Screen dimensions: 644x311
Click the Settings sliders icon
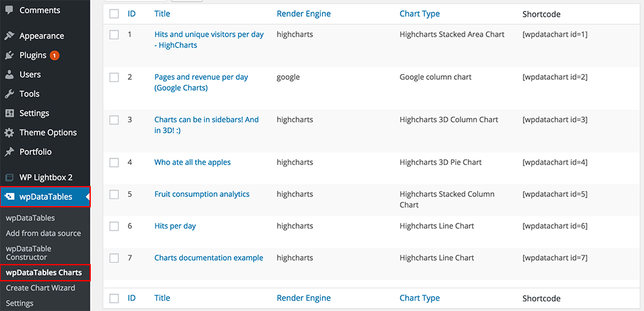click(9, 113)
